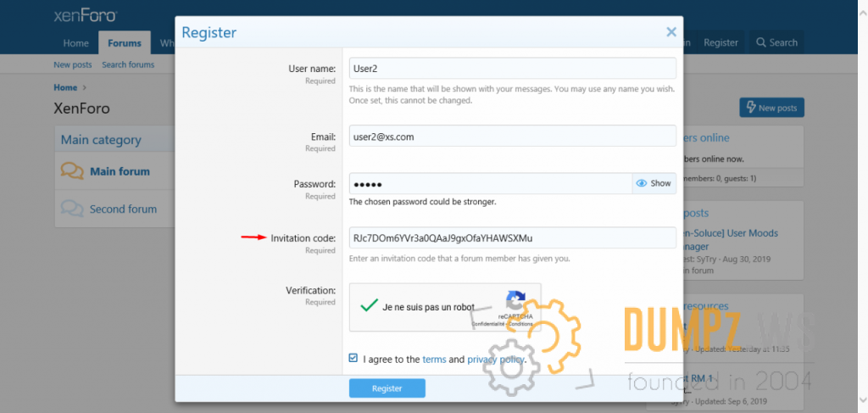The image size is (868, 413).
Task: Click the Second forum speech bubble icon
Action: (72, 209)
